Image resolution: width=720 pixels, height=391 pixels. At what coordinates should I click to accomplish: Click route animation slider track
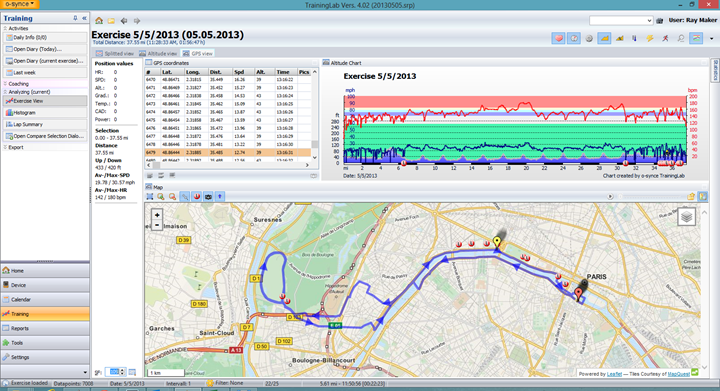tap(651, 197)
